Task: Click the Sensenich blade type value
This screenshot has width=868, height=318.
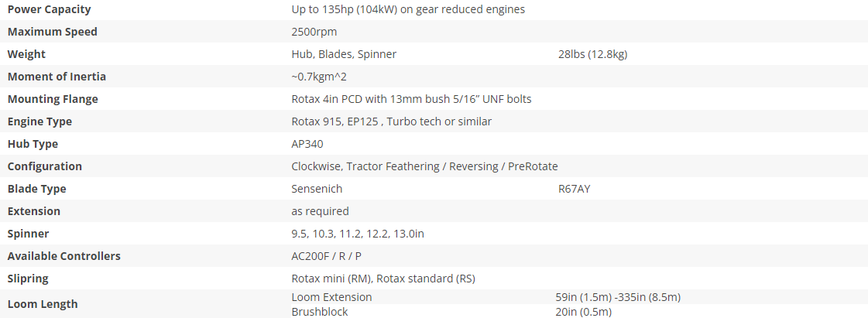Action: click(x=317, y=189)
